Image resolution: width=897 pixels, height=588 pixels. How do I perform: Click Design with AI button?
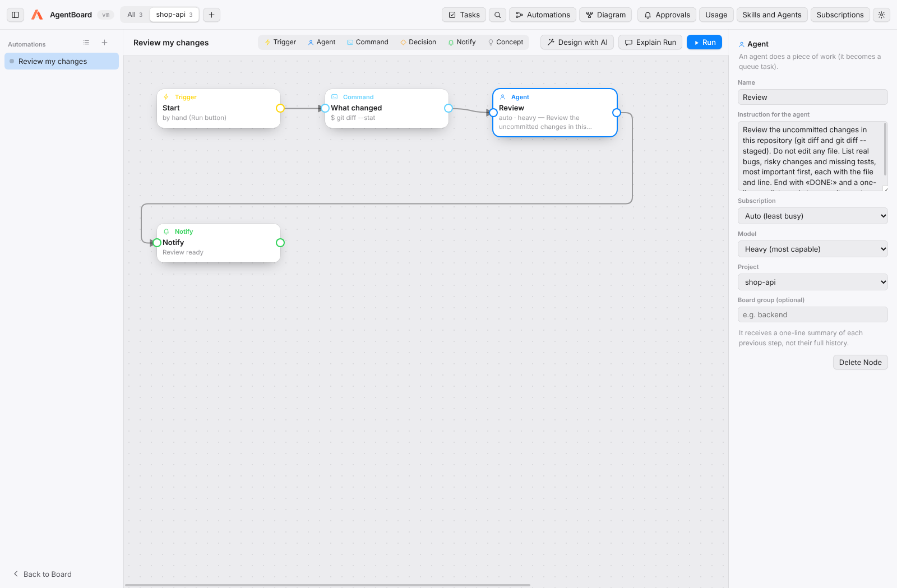577,42
